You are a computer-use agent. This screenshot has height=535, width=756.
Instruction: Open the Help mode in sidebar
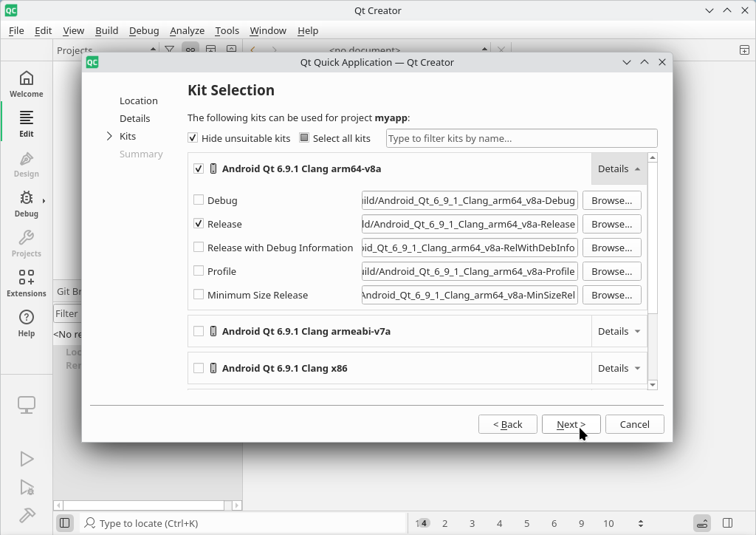tap(27, 324)
